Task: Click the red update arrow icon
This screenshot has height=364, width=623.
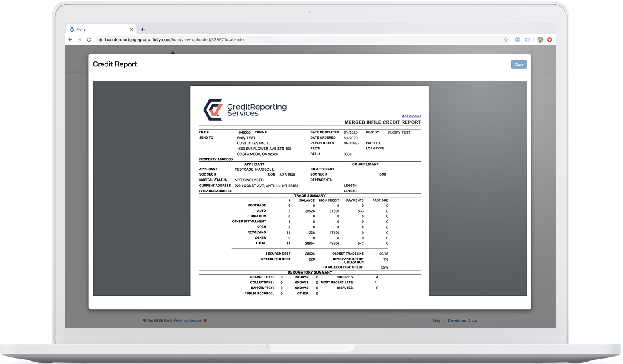Action: (549, 40)
